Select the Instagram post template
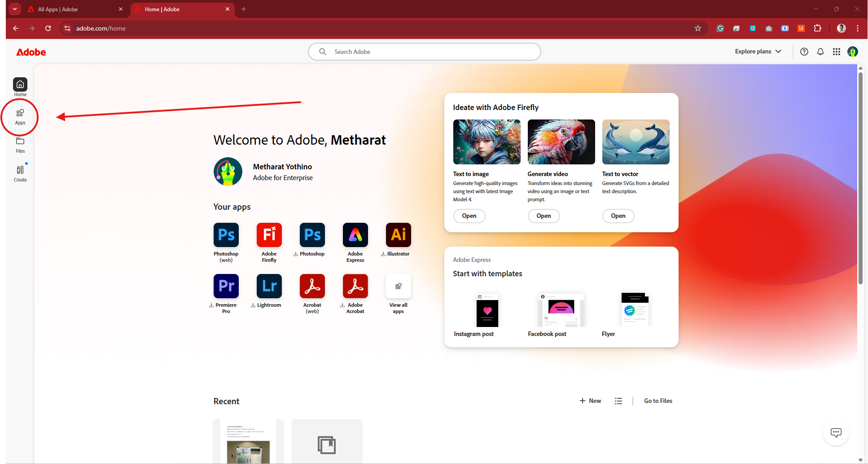This screenshot has width=868, height=464. 487,314
